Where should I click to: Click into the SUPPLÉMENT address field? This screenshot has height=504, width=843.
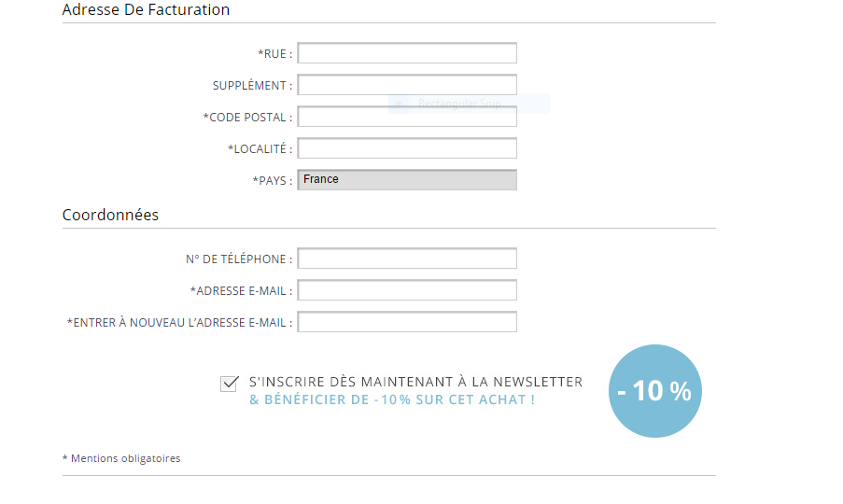(407, 85)
